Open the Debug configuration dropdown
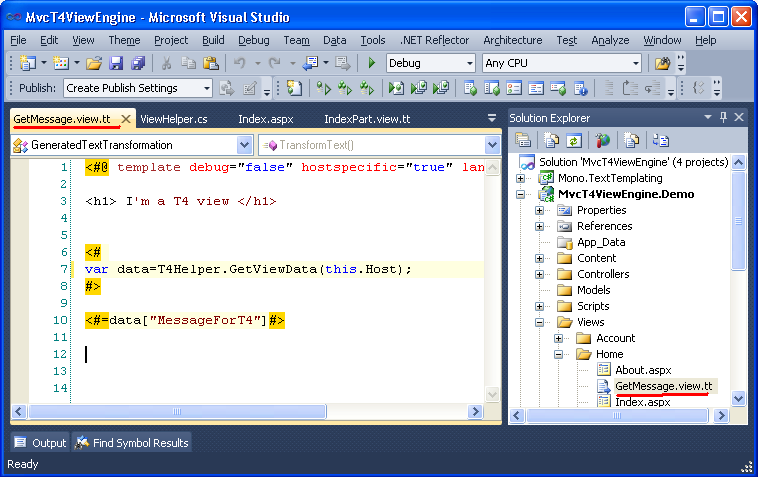Screen dimensions: 759x477 pyautogui.click(x=430, y=63)
